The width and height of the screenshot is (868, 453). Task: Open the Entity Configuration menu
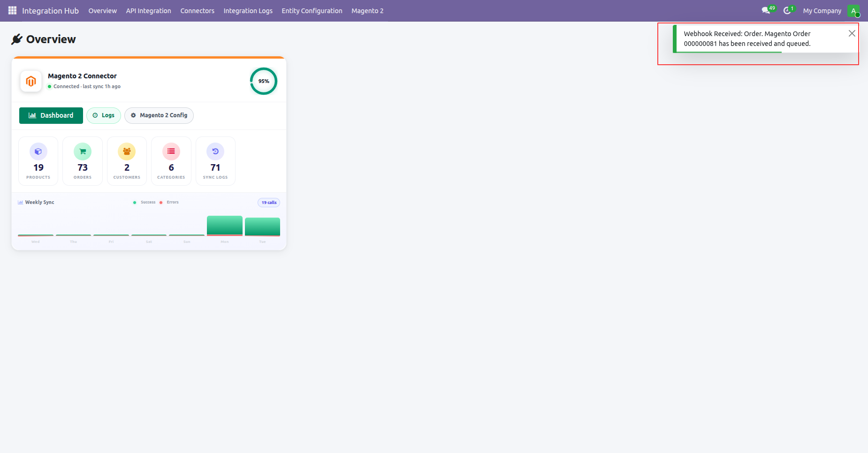coord(312,11)
